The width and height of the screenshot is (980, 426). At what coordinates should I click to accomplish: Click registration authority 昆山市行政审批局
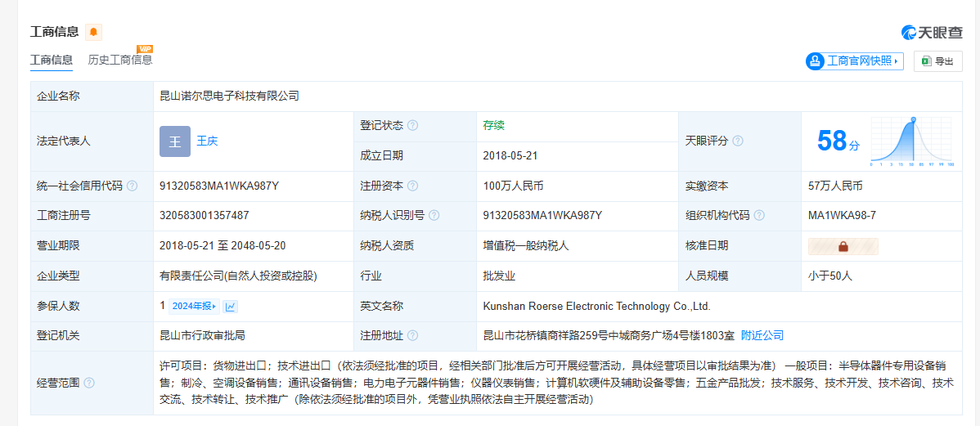pyautogui.click(x=203, y=335)
